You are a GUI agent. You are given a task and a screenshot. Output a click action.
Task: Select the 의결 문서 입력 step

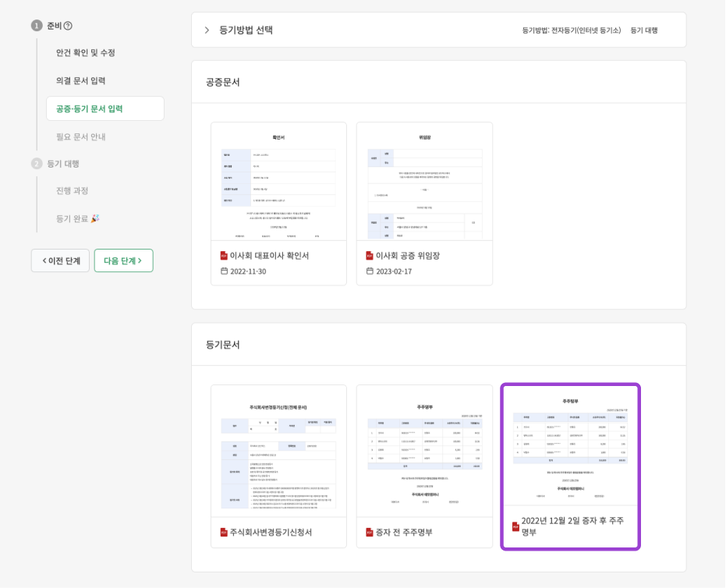(x=80, y=80)
